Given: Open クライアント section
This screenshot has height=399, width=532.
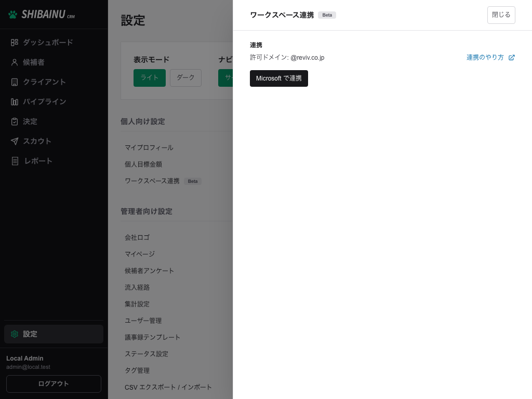Looking at the screenshot, I should [x=54, y=82].
